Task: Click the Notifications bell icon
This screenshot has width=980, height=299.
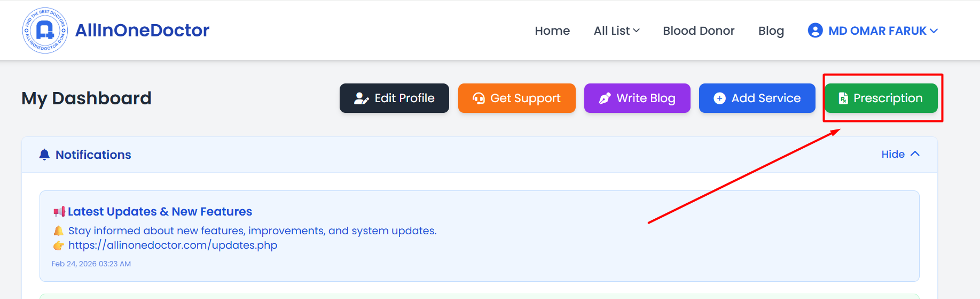Action: click(44, 155)
